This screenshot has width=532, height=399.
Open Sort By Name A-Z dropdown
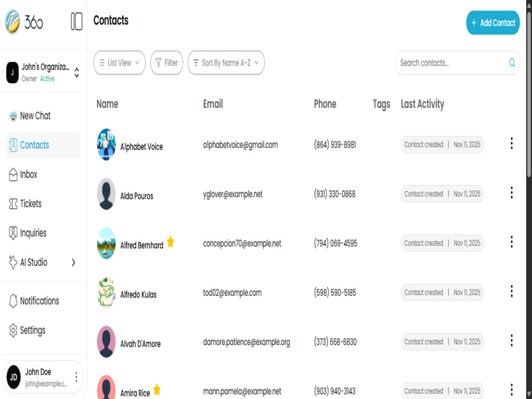click(x=226, y=63)
